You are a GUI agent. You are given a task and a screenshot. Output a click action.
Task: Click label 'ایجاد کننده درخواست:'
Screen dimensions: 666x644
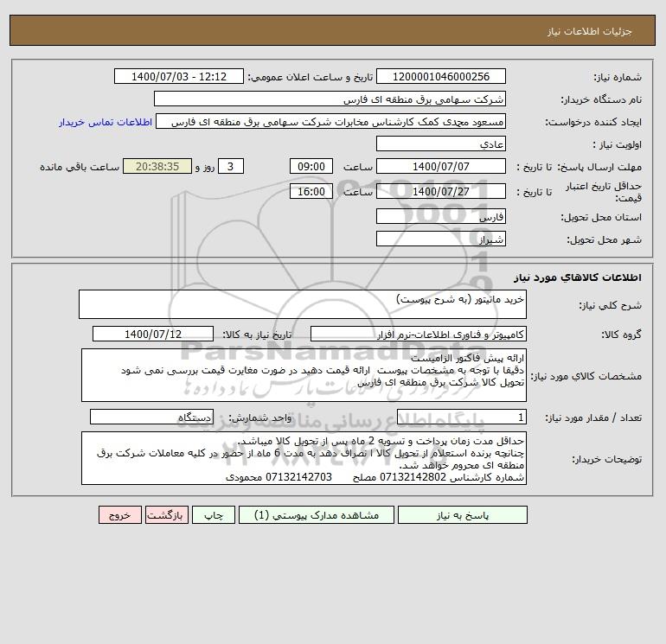tap(593, 122)
